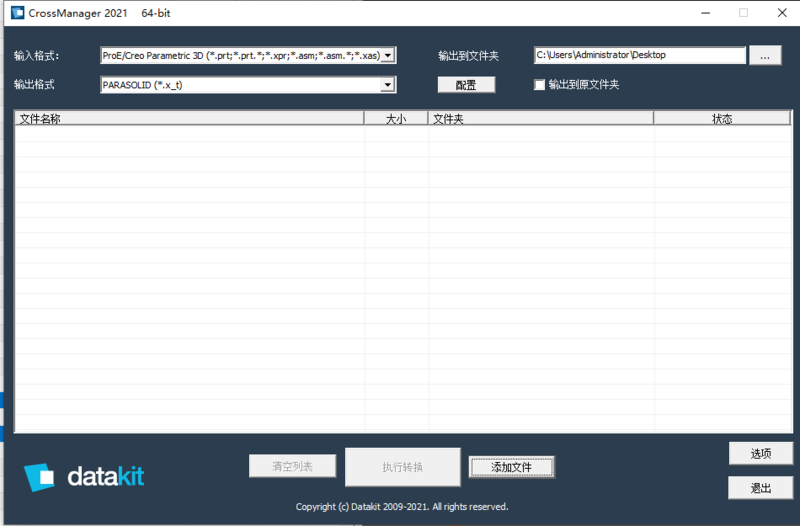
Task: Click the 添加文件 button
Action: (x=512, y=467)
